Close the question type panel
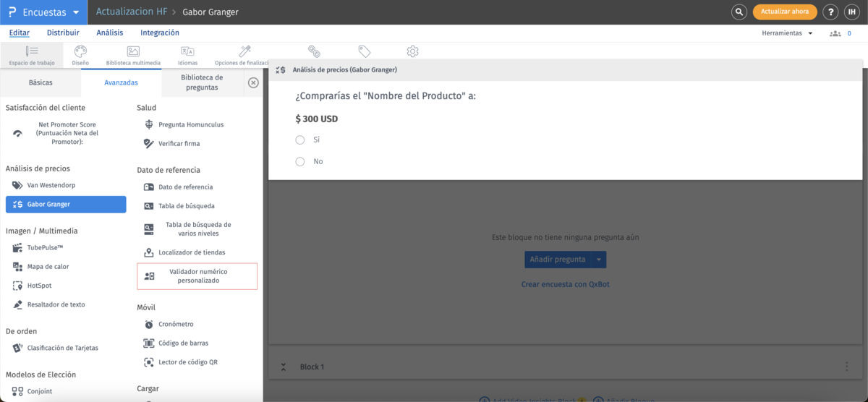Viewport: 868px width, 402px height. coord(253,82)
